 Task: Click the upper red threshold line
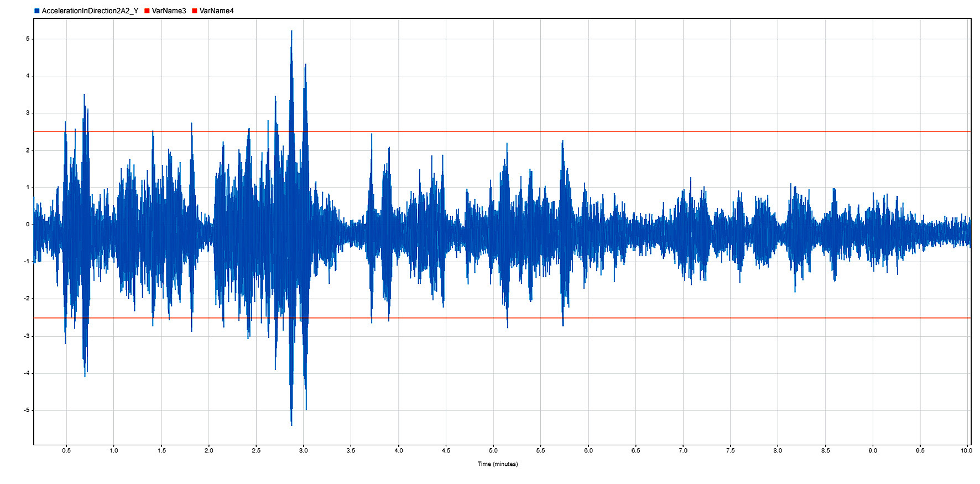664,132
